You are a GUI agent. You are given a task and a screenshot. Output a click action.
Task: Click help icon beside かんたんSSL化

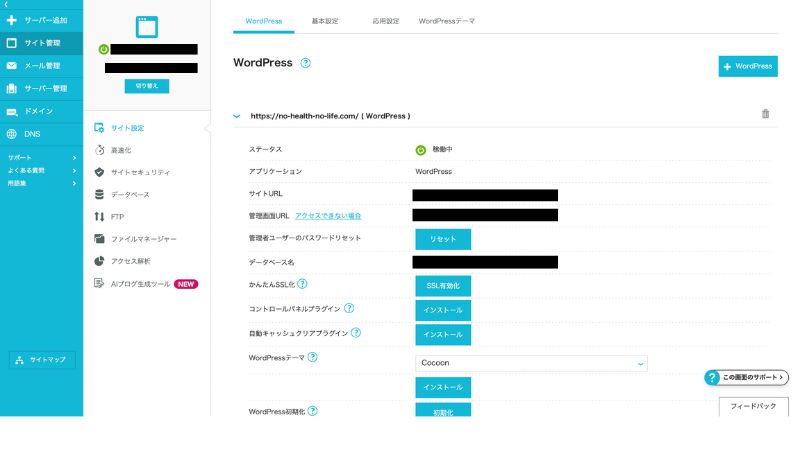[x=302, y=284]
